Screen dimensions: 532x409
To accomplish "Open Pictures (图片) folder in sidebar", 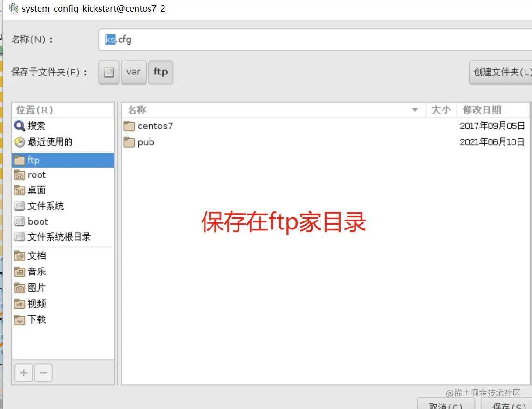I will (x=63, y=288).
